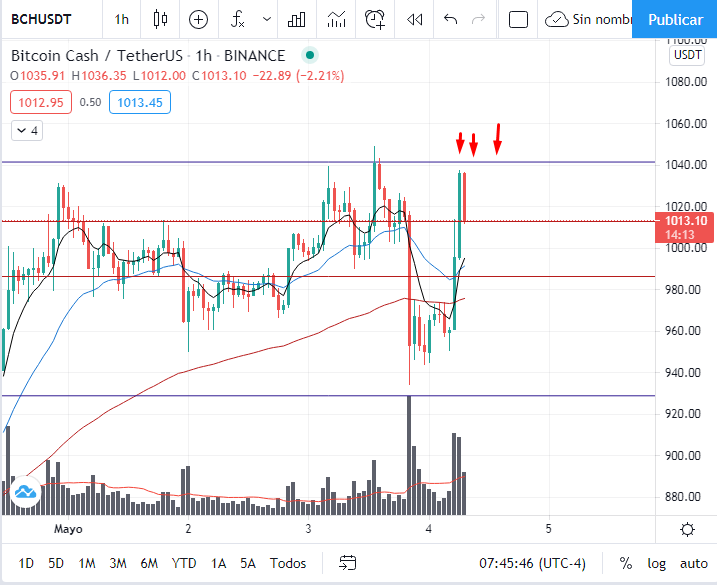The width and height of the screenshot is (717, 585).
Task: Collapse the indicator legend showing 4
Action: point(27,131)
